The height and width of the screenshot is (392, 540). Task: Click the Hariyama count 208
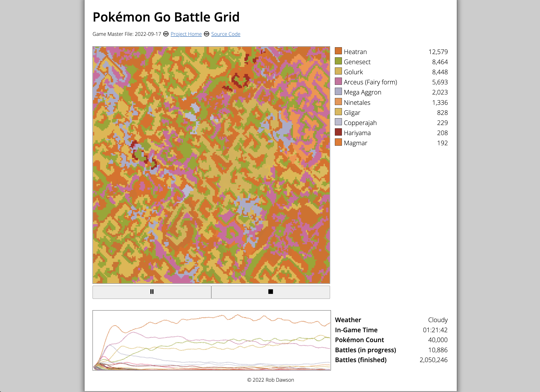(442, 133)
